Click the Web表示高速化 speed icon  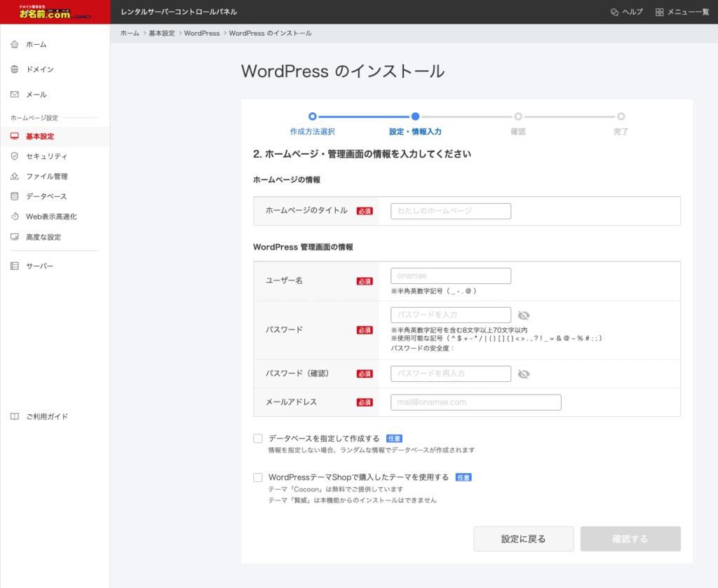point(15,217)
